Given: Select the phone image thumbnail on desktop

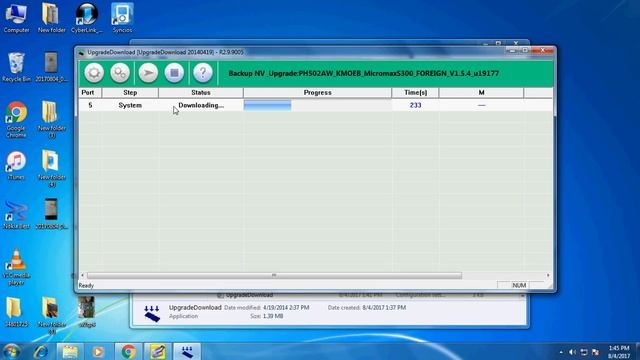Looking at the screenshot, I should tap(51, 214).
